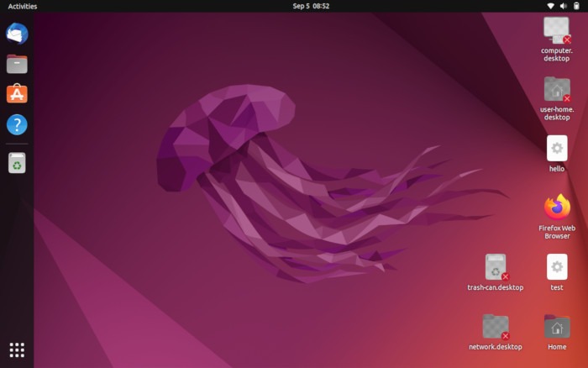Click the network status icon in top bar
588x368 pixels.
(550, 6)
